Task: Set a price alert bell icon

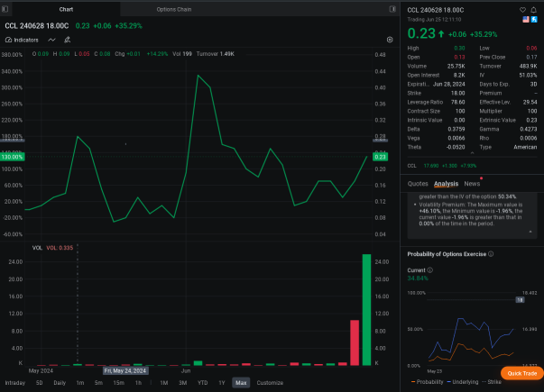Action: point(533,10)
